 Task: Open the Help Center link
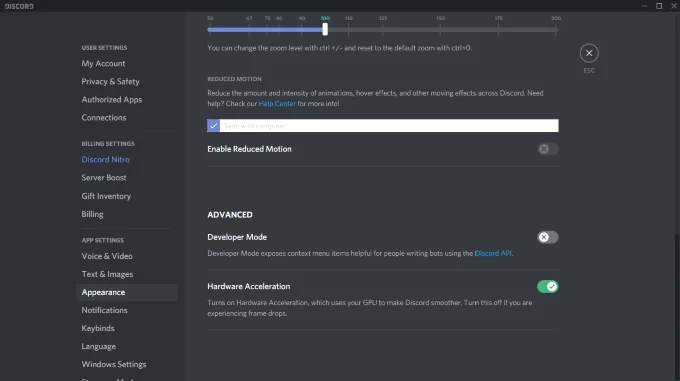pos(277,104)
